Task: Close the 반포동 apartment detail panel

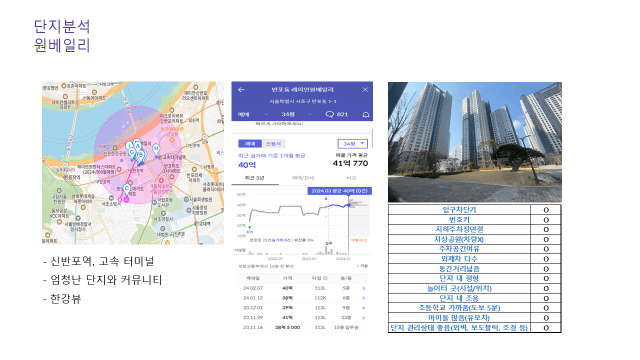Action: [365, 89]
